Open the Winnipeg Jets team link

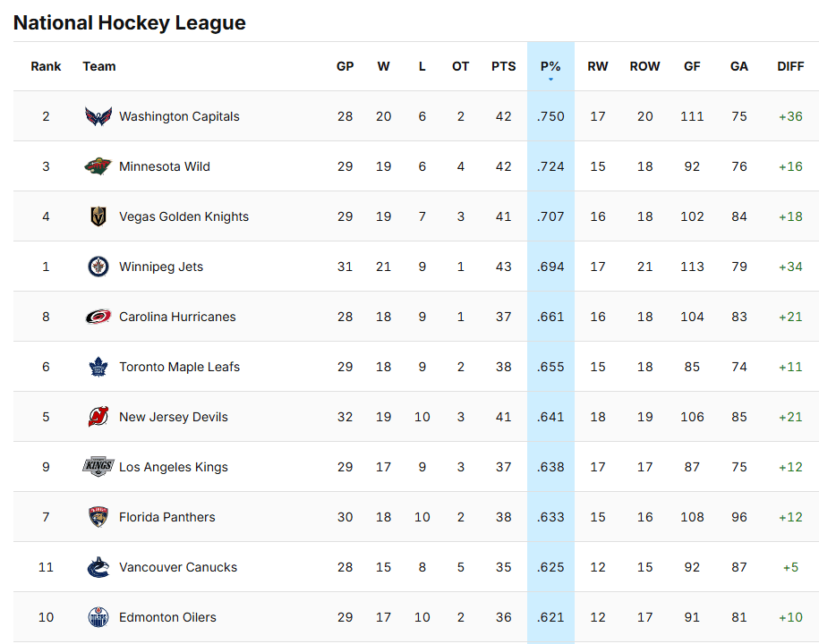161,267
